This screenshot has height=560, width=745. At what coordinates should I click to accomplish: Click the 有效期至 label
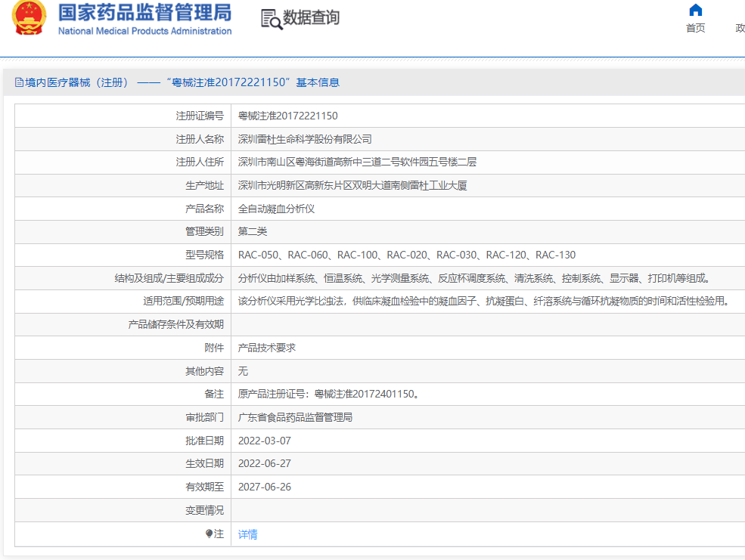[x=204, y=487]
